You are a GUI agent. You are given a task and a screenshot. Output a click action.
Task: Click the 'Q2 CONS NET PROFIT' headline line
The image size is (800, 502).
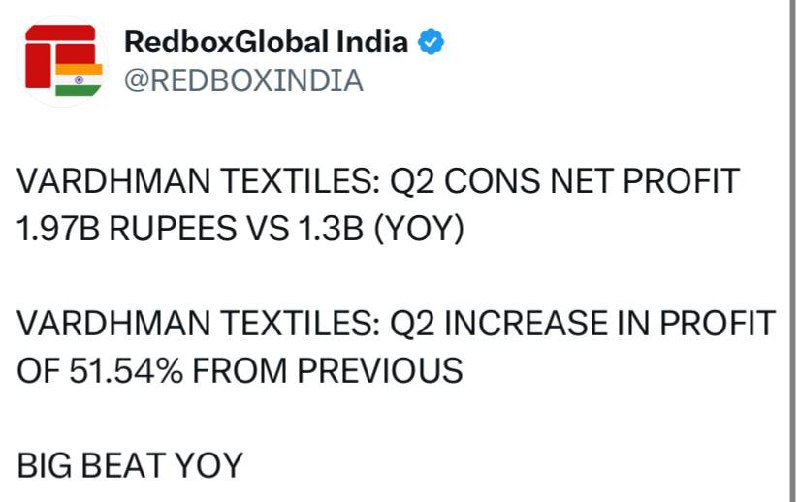(378, 181)
